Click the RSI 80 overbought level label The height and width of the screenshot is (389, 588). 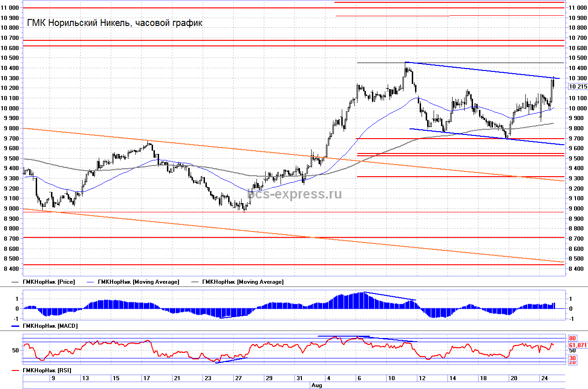pos(572,338)
